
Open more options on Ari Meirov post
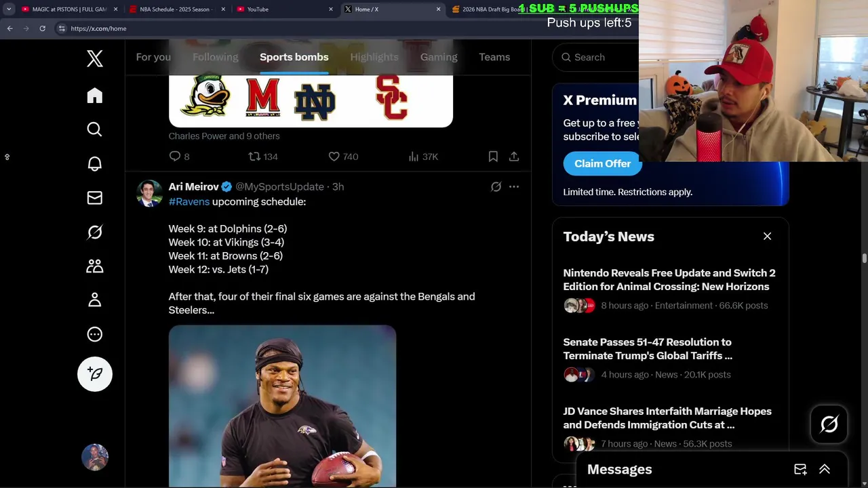514,186
